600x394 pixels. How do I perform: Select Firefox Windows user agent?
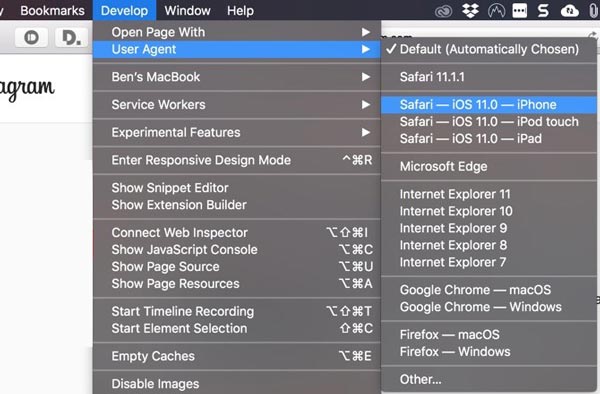[489, 352]
